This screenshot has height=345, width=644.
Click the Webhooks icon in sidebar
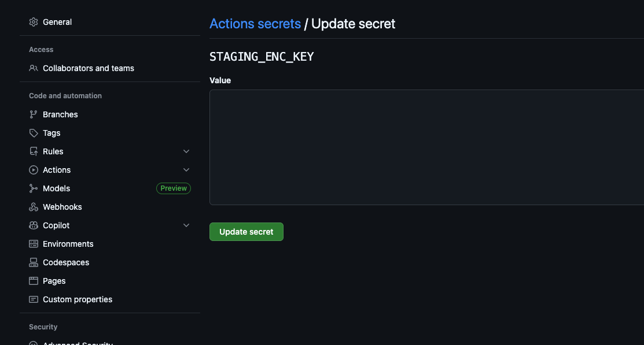point(34,207)
